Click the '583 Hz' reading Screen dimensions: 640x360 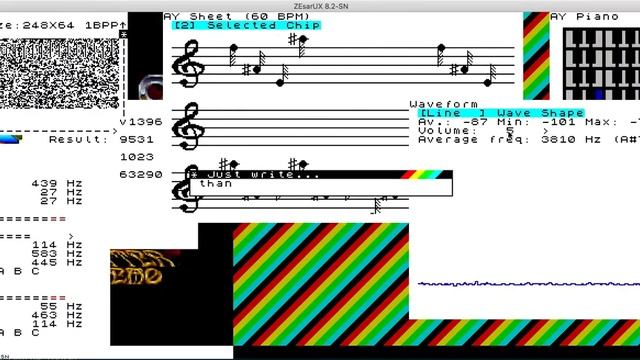coord(57,253)
